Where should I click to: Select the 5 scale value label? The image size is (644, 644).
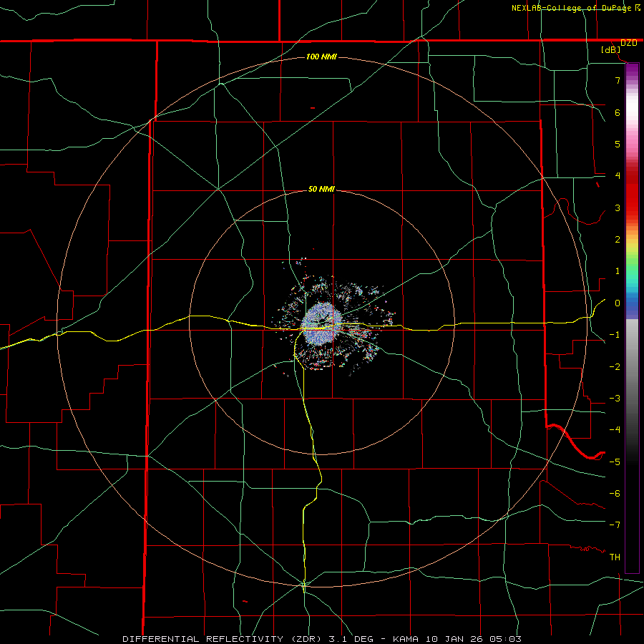pyautogui.click(x=618, y=144)
